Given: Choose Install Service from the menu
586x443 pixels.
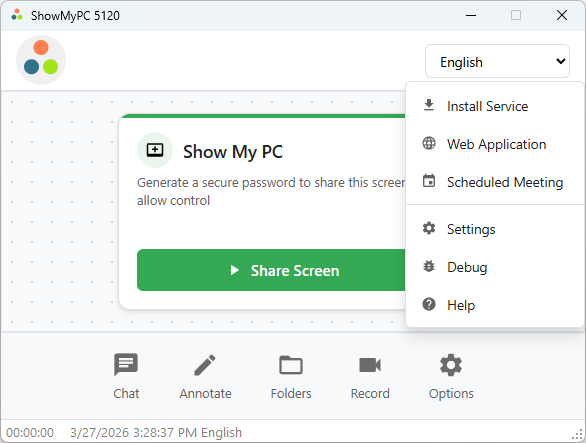Looking at the screenshot, I should tap(495, 106).
